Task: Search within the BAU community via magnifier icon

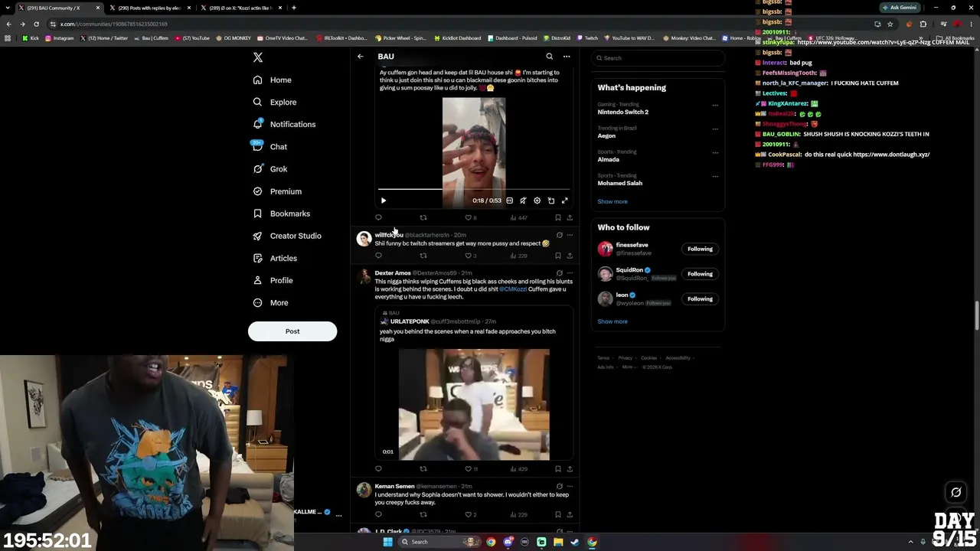Action: coord(549,57)
